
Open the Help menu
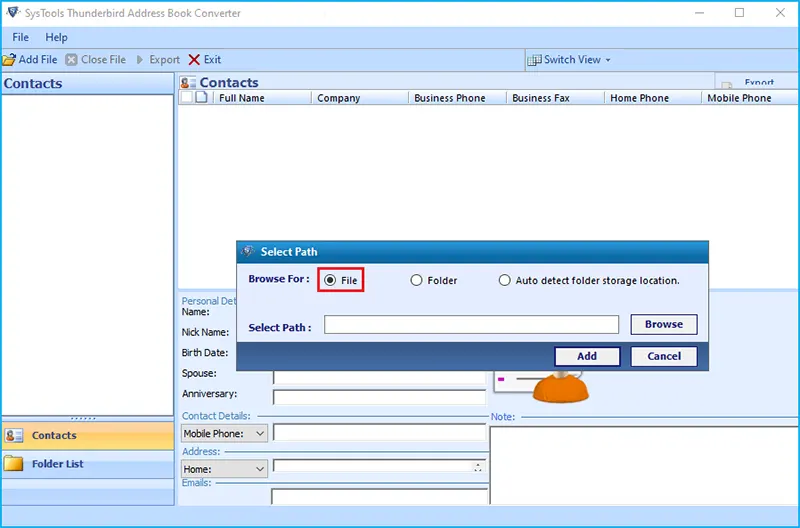[56, 37]
